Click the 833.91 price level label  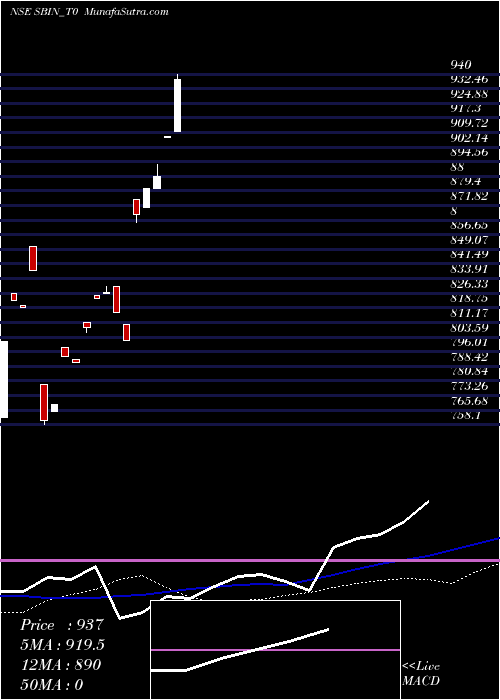point(469,269)
